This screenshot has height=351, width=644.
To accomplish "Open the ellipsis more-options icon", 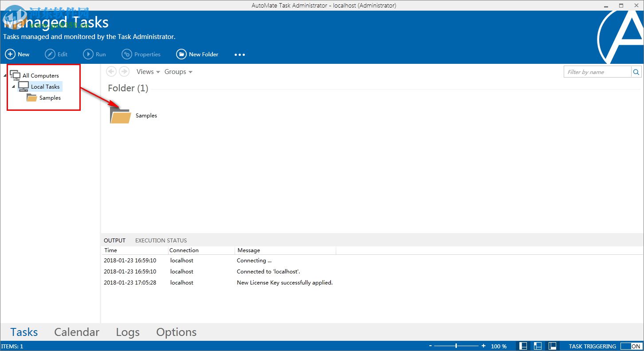I will [240, 55].
